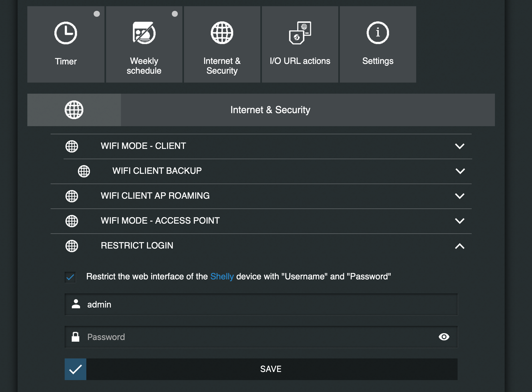Screen dimensions: 532x392
Task: Click the large globe icon in the section header
Action: point(74,110)
